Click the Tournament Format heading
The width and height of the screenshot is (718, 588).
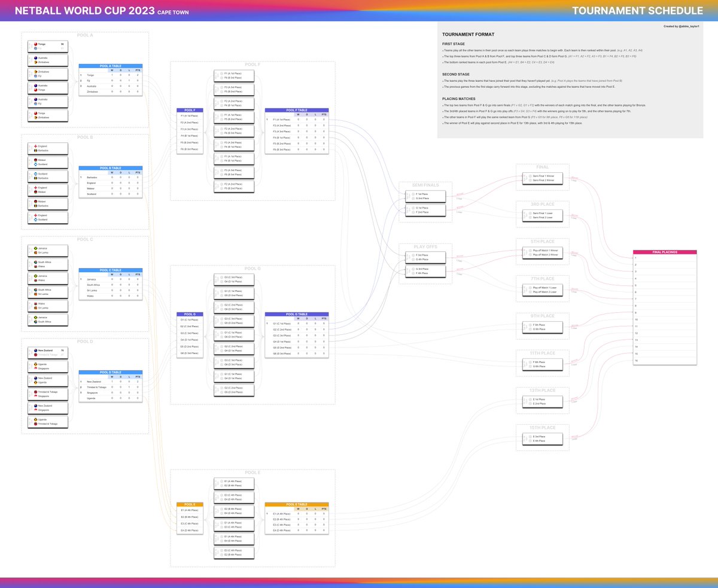[x=468, y=35]
